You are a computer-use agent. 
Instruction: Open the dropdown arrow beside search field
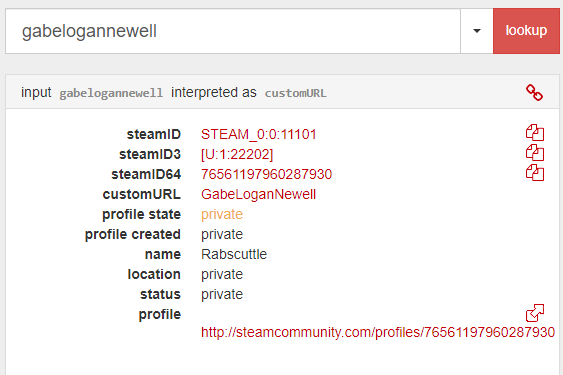(476, 31)
